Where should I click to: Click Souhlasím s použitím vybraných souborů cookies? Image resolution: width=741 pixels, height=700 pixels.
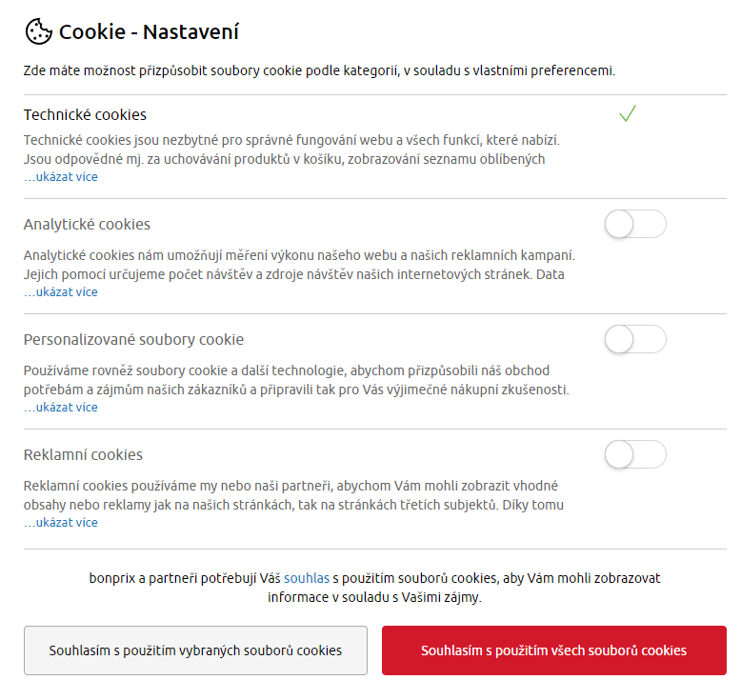point(195,650)
